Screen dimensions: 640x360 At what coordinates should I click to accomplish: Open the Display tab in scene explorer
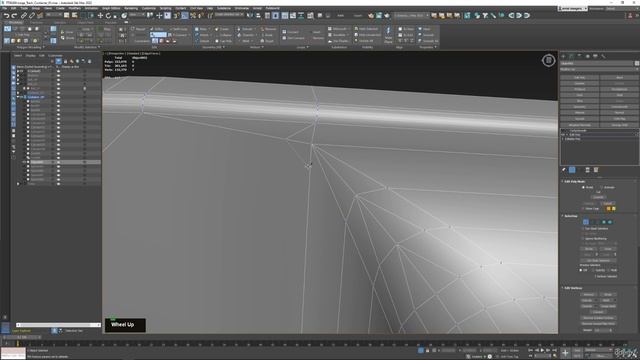(31, 56)
